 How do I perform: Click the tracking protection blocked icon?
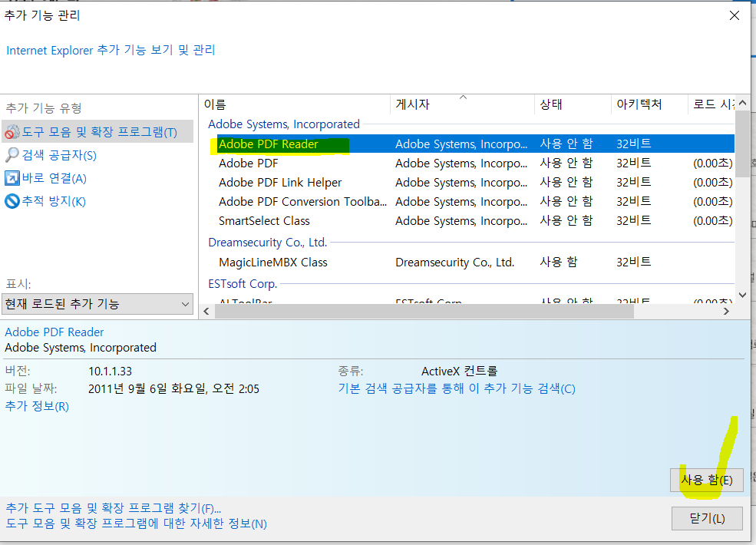click(x=12, y=200)
